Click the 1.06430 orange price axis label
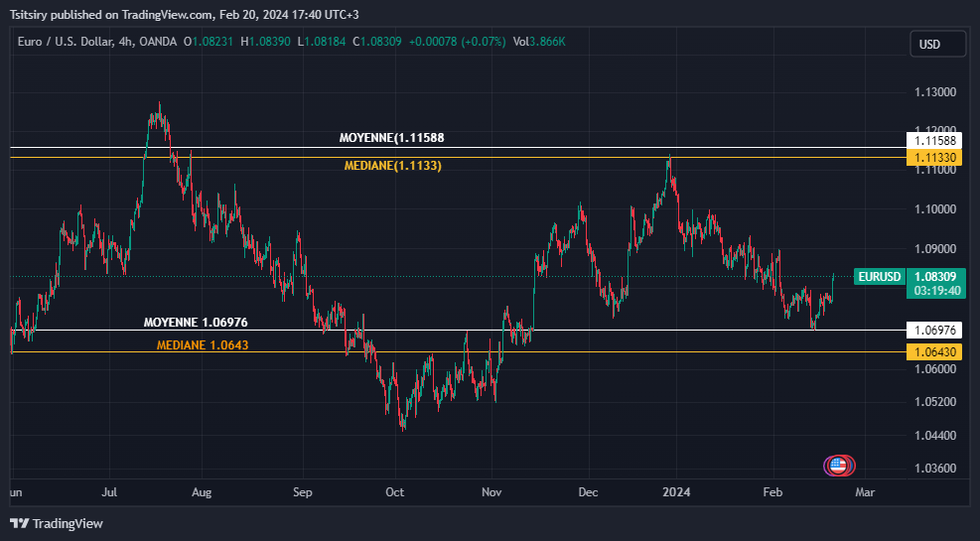 [934, 351]
